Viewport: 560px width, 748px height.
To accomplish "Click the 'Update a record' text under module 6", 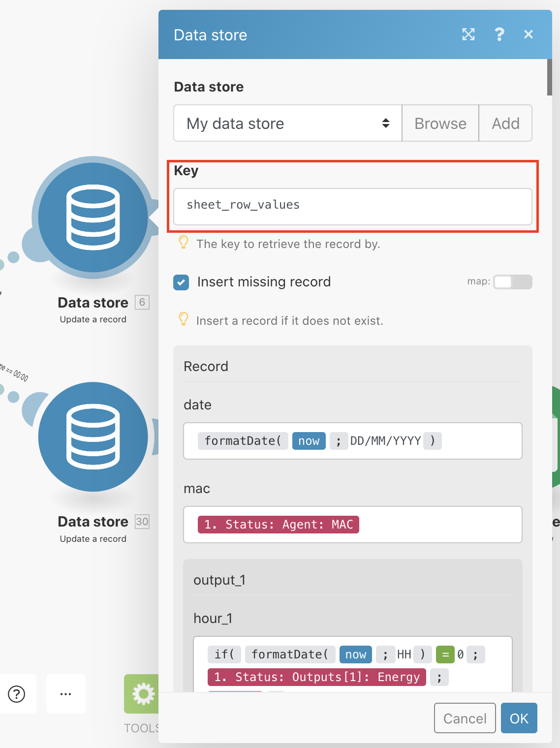I will pyautogui.click(x=93, y=319).
